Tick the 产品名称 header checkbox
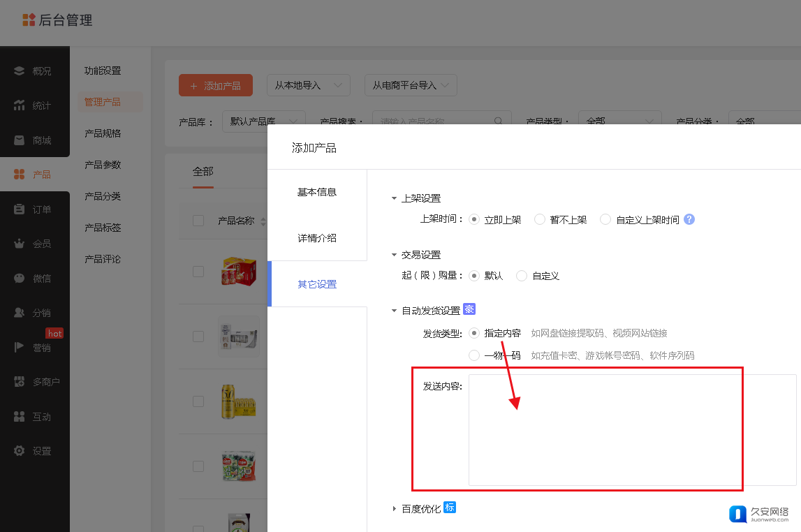Screen dimensions: 801x532 point(198,221)
